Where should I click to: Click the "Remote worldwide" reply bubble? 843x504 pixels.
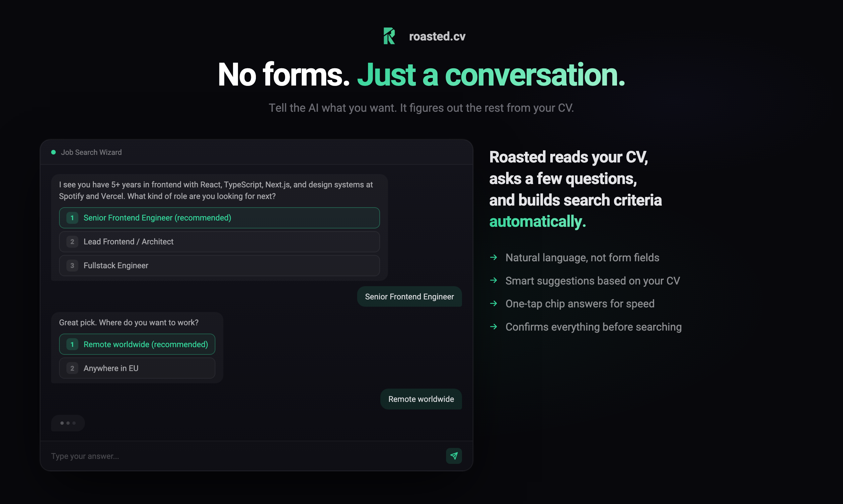[x=421, y=399]
